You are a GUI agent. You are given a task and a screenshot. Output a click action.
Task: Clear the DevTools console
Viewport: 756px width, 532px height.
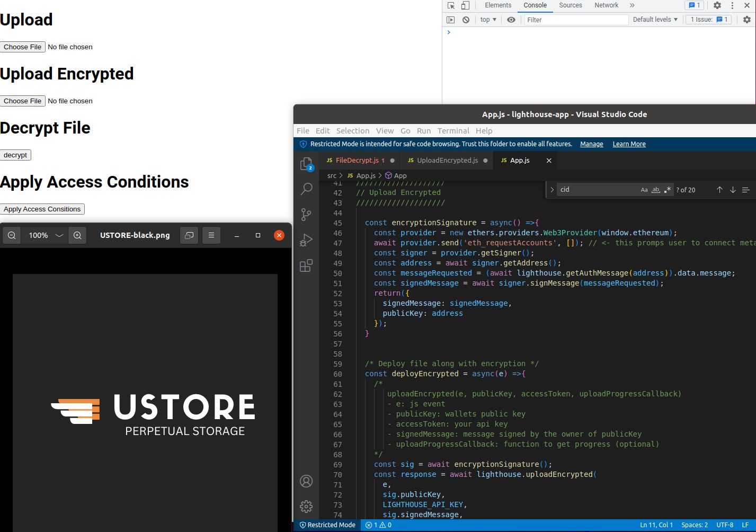click(466, 20)
